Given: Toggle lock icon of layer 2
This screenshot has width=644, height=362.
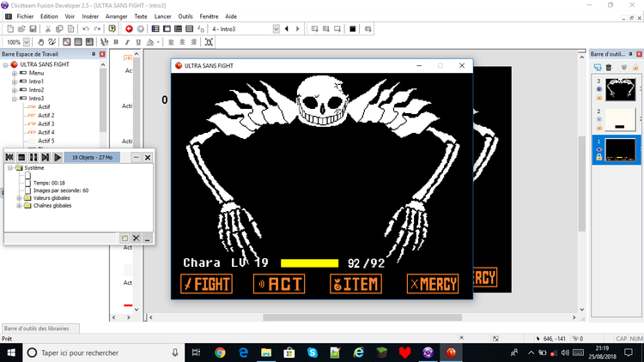Looking at the screenshot, I should [x=598, y=127].
